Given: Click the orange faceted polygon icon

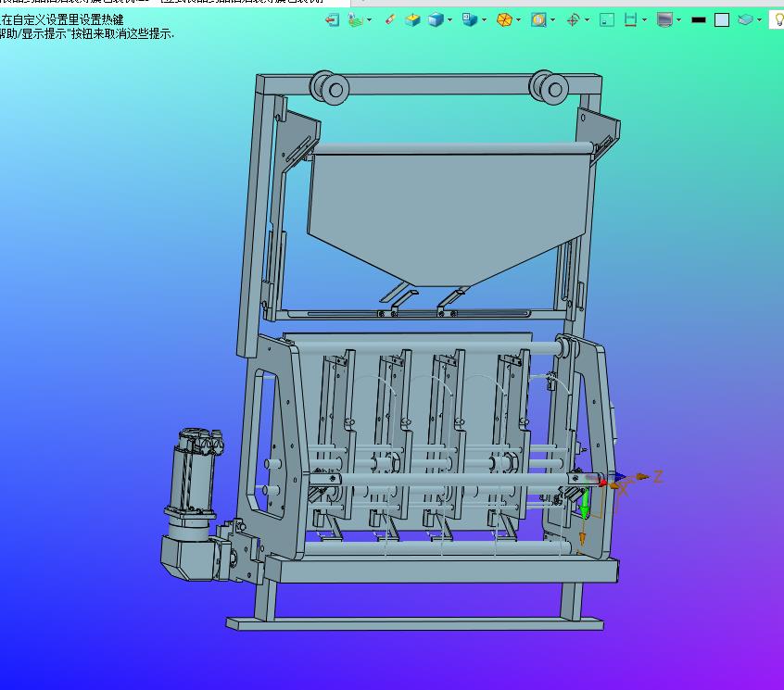Looking at the screenshot, I should tap(504, 20).
